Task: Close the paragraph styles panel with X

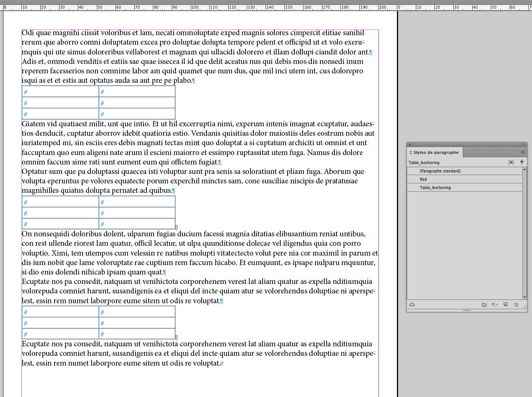Action: click(409, 144)
